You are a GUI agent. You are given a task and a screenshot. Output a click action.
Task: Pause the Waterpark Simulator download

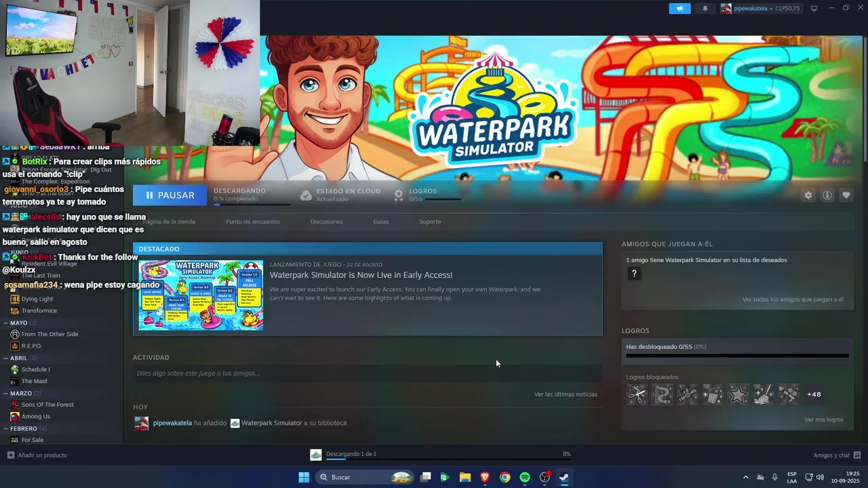click(x=170, y=195)
